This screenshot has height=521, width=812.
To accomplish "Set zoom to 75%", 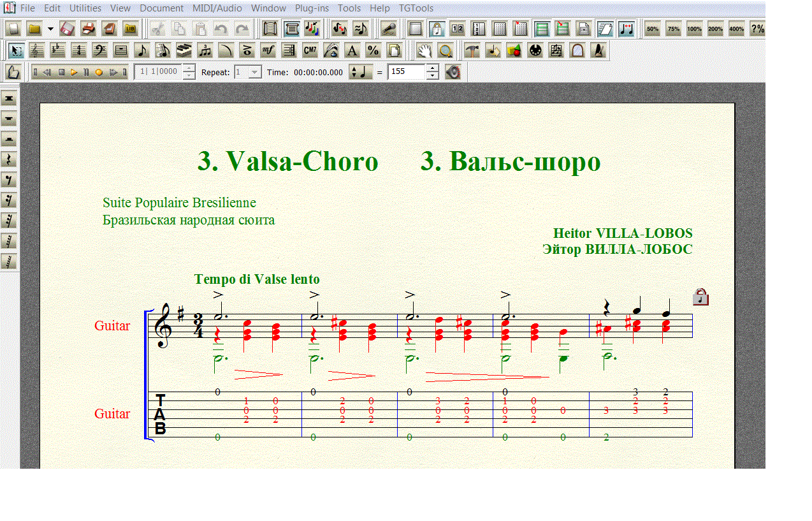I will [x=674, y=29].
